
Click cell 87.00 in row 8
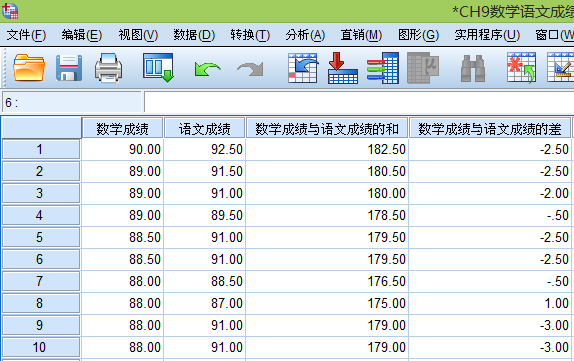pyautogui.click(x=205, y=303)
